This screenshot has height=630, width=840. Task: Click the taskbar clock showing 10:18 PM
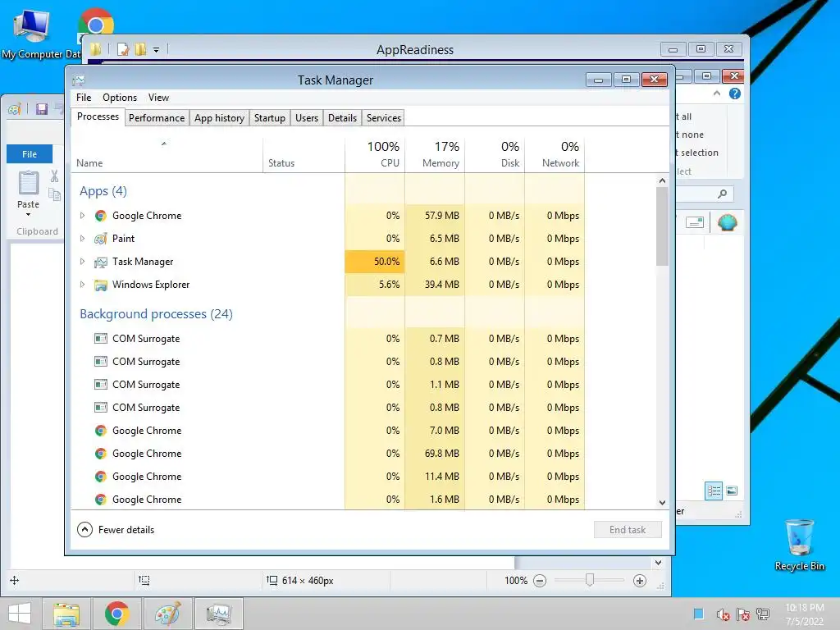coord(805,614)
